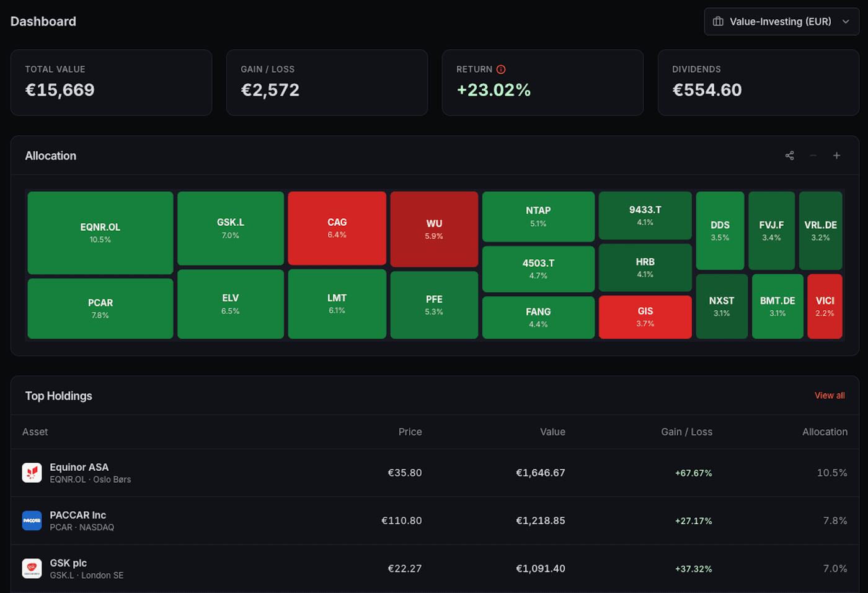Click GSK's +37.32% gain value
The height and width of the screenshot is (593, 868).
(x=693, y=569)
